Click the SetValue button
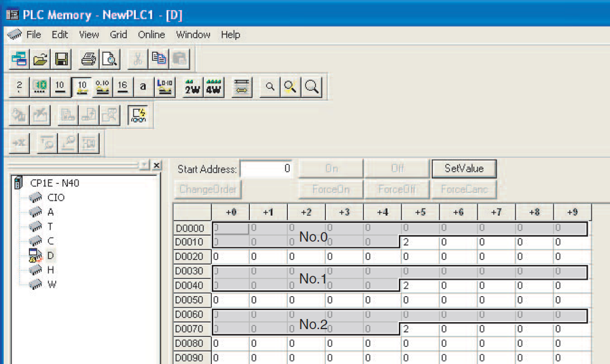 click(464, 169)
